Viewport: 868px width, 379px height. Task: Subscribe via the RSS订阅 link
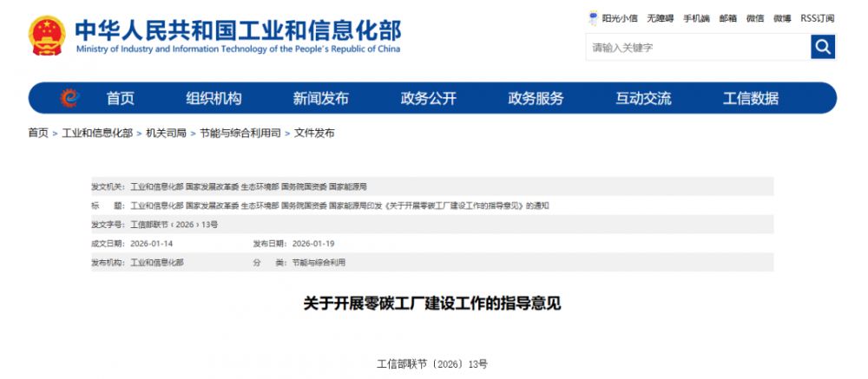pos(817,18)
